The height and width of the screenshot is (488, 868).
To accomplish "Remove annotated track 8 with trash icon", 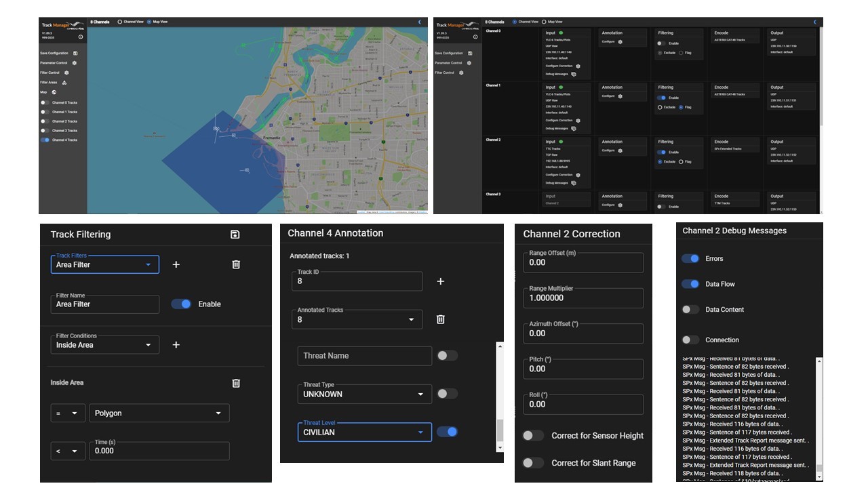I will coord(440,319).
